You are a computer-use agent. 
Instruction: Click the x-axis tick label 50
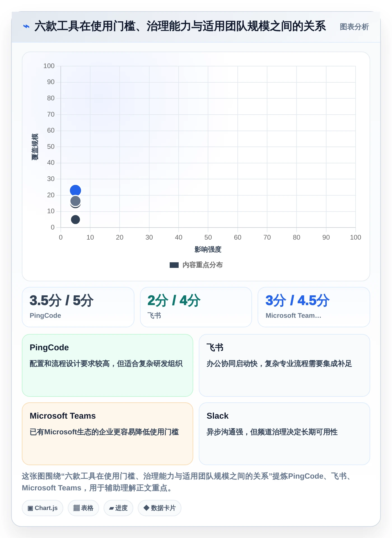(x=208, y=237)
